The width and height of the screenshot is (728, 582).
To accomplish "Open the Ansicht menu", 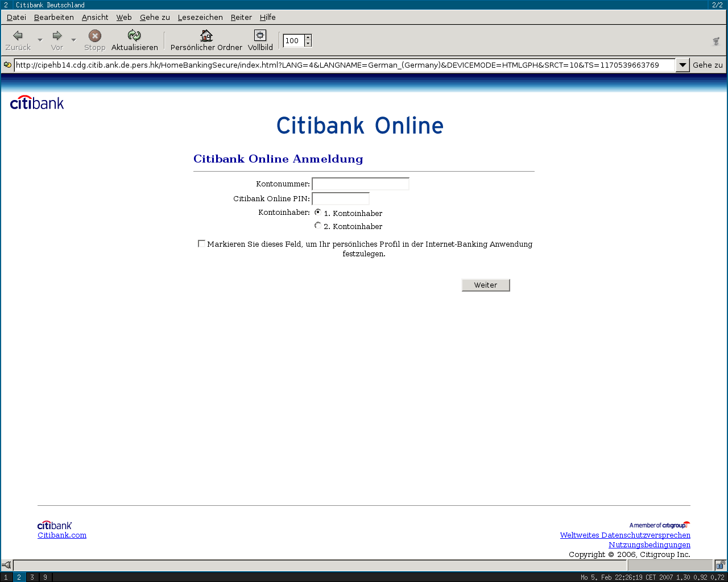I will pos(95,17).
